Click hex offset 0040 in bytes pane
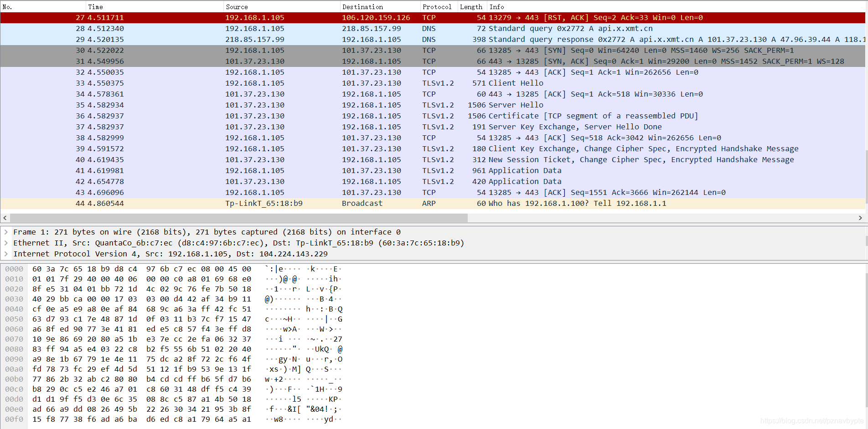 14,309
